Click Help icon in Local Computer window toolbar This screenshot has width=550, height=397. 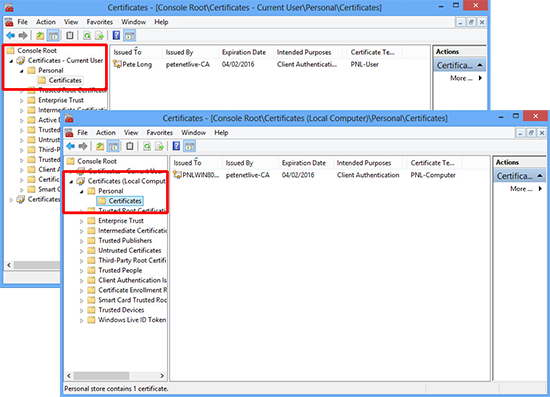176,146
